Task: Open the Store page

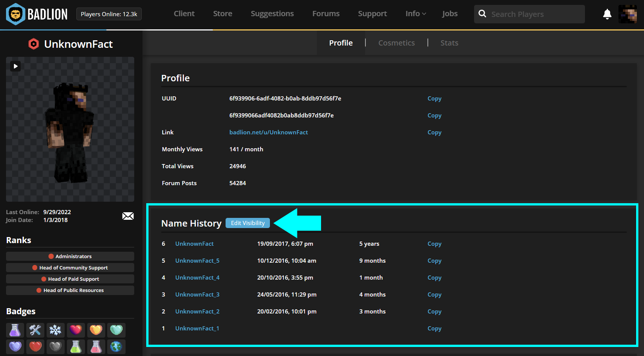Action: (x=223, y=14)
